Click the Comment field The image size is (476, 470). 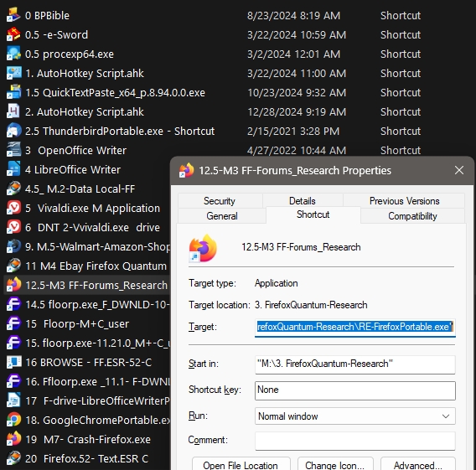coord(354,441)
